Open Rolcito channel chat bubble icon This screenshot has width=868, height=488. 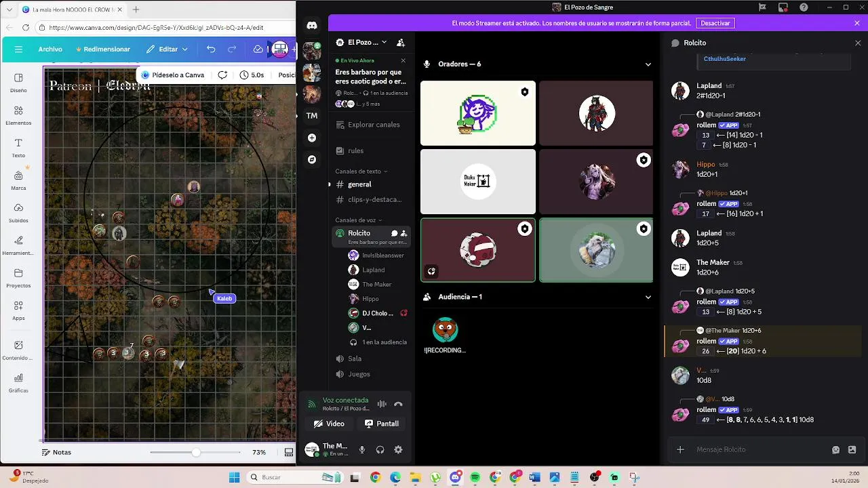coord(394,233)
